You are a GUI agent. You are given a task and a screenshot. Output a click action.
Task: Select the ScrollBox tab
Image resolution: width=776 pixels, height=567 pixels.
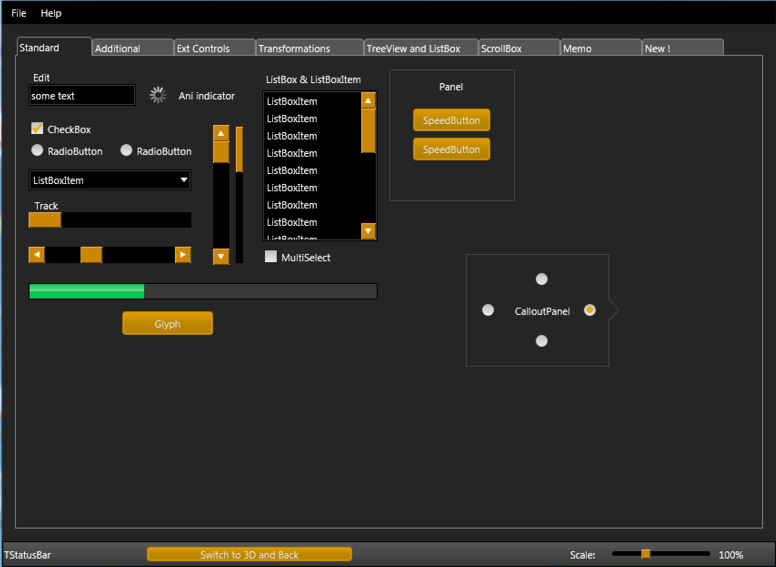tap(519, 48)
